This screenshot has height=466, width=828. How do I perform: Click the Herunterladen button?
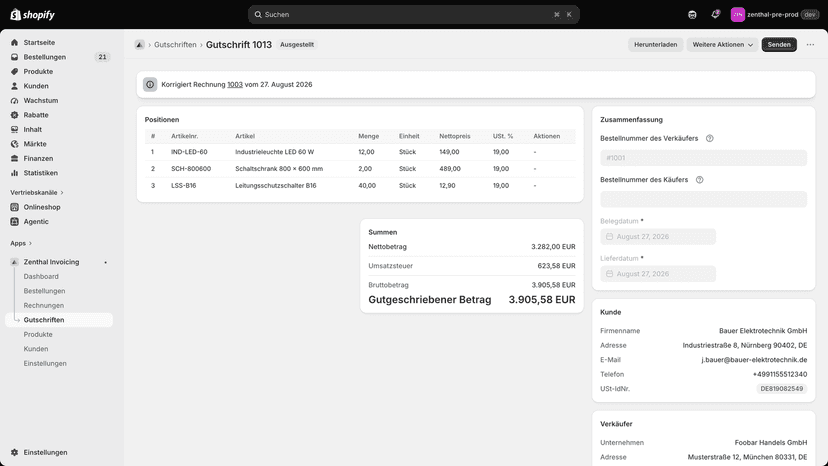(x=655, y=45)
